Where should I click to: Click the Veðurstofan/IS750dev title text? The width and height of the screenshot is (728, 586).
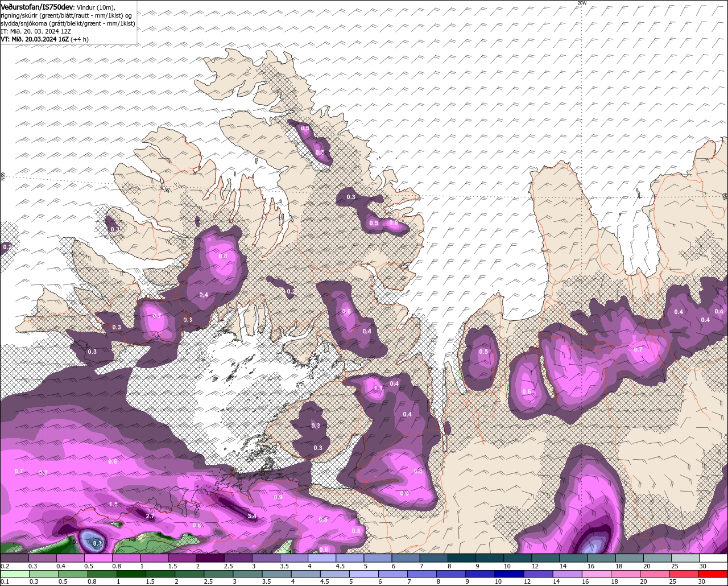pyautogui.click(x=37, y=6)
